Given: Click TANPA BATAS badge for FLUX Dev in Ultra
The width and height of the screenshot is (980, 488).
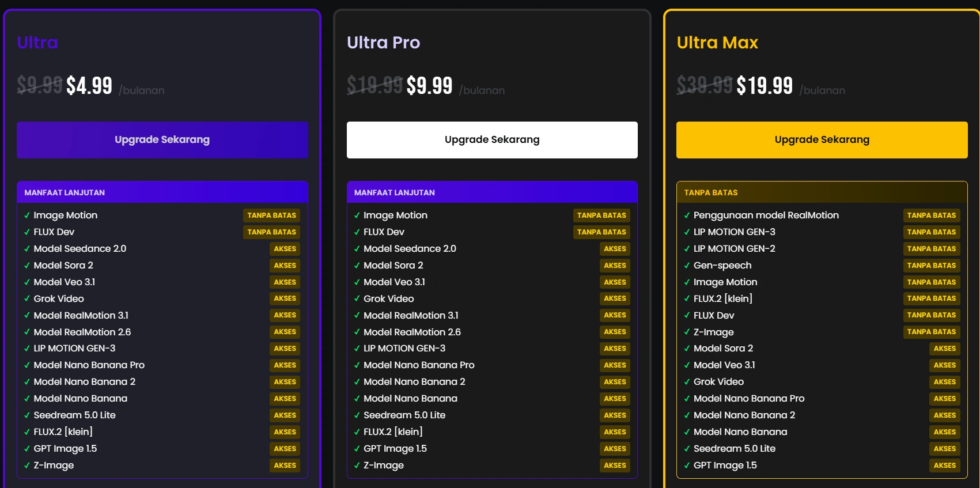Looking at the screenshot, I should click(x=271, y=232).
